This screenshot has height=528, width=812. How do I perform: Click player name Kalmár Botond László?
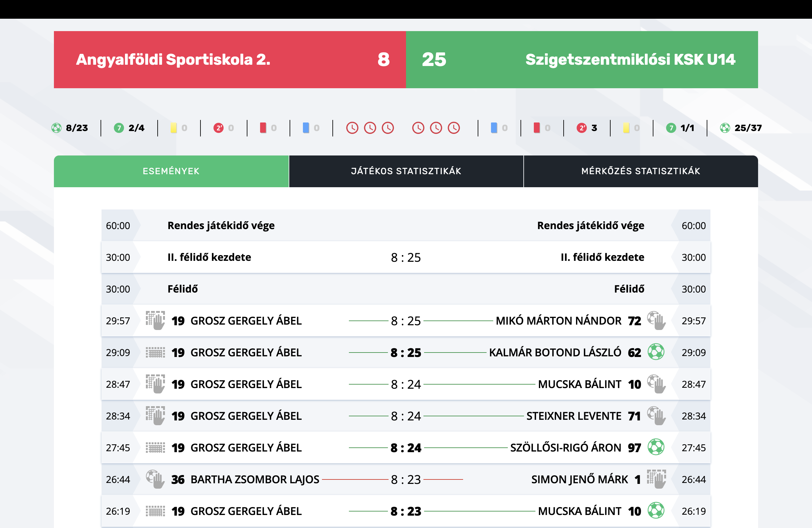tap(555, 352)
